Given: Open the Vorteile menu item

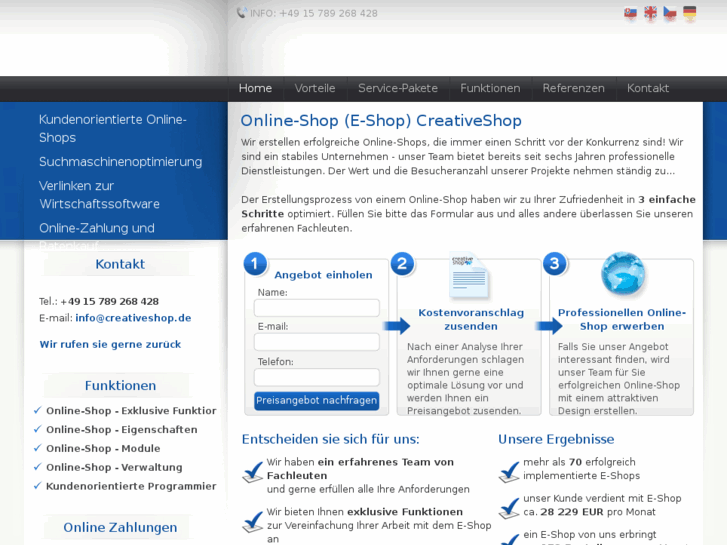Looking at the screenshot, I should point(315,88).
